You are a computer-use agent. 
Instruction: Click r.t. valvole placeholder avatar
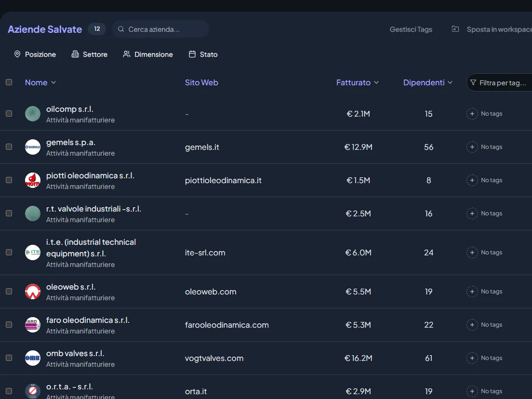point(33,213)
